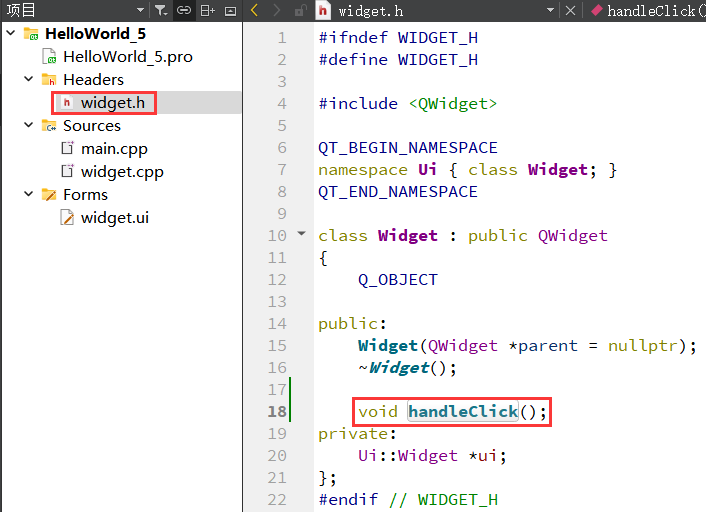Viewport: 706px width, 512px height.
Task: Click QT_BEGIN_NAMESPACE on line 6
Action: point(408,148)
